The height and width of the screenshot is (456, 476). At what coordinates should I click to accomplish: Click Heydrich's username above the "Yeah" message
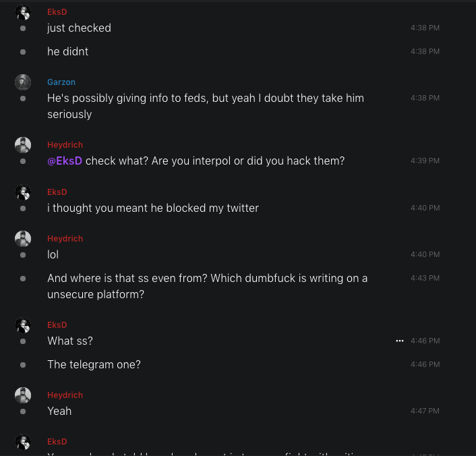pos(65,395)
